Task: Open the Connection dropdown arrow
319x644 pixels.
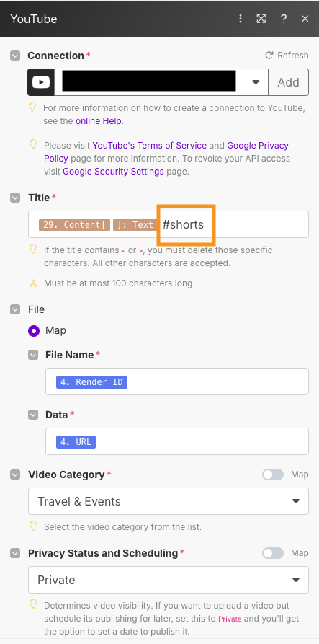Action: pyautogui.click(x=256, y=82)
